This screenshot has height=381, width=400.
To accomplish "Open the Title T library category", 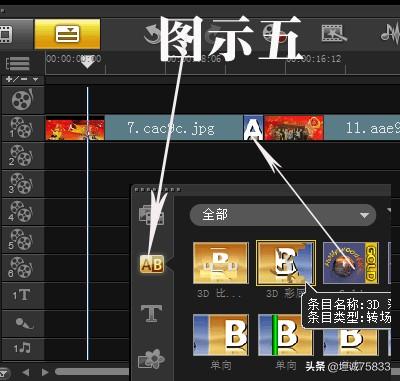I will tap(152, 313).
